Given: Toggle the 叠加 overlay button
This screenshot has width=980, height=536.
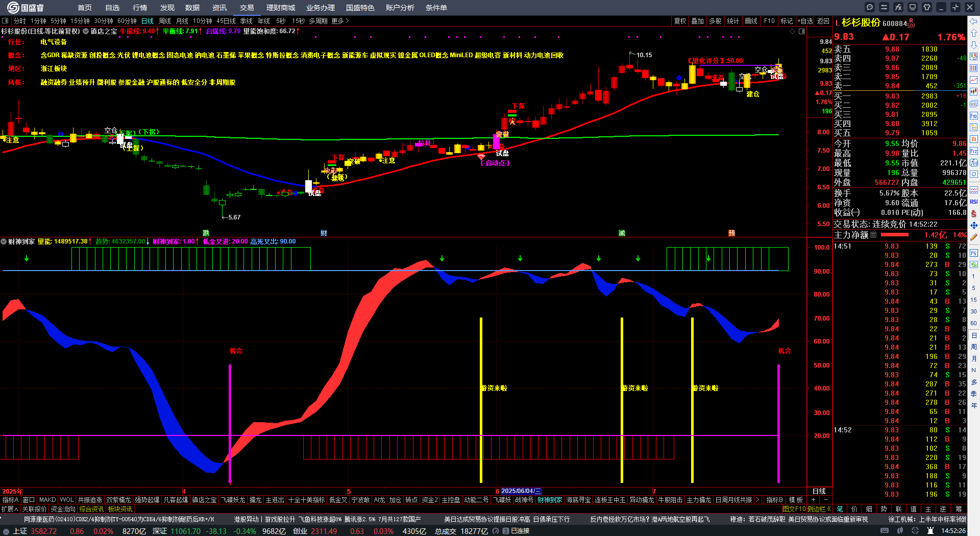Looking at the screenshot, I should point(697,21).
